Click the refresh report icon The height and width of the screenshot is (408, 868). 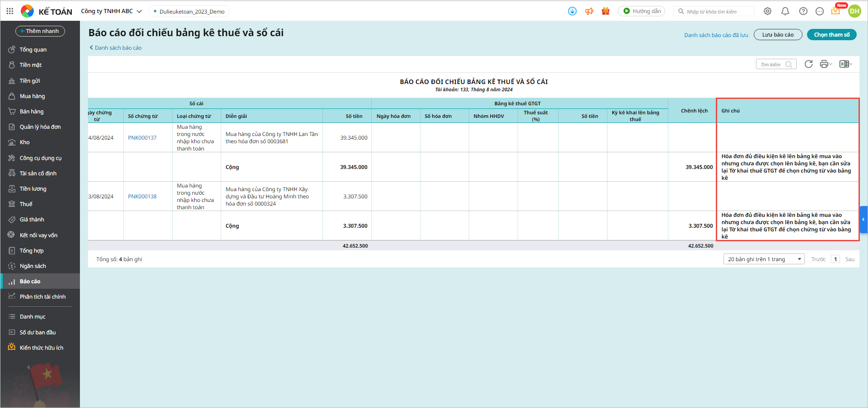point(808,64)
